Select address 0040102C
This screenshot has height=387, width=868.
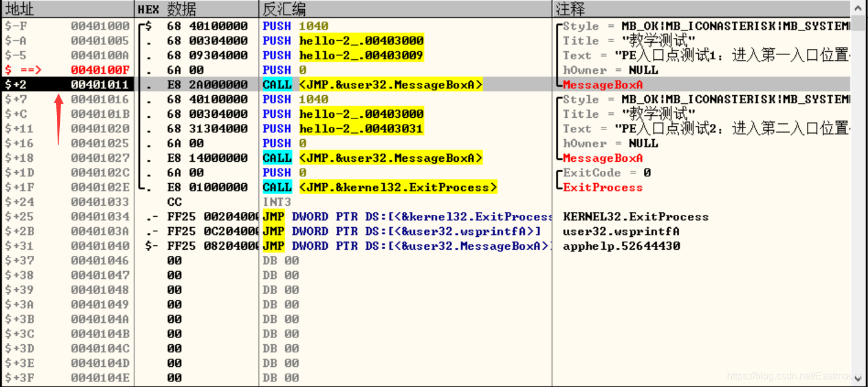[100, 173]
